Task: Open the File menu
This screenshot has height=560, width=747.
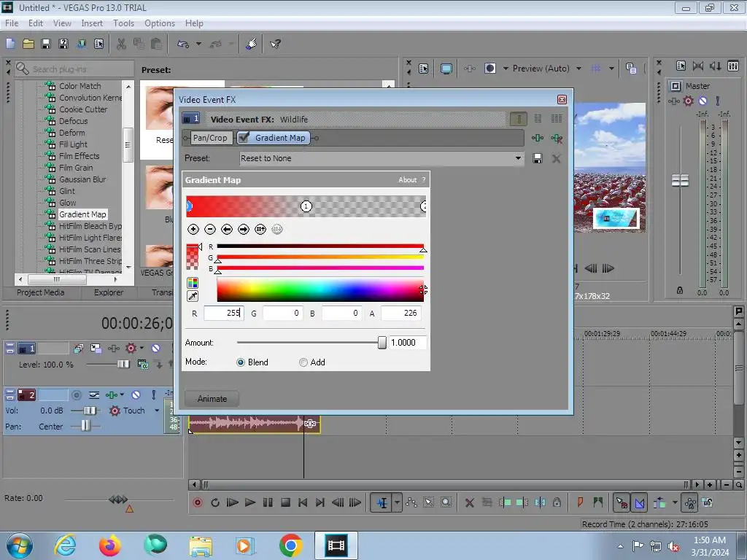Action: point(12,23)
